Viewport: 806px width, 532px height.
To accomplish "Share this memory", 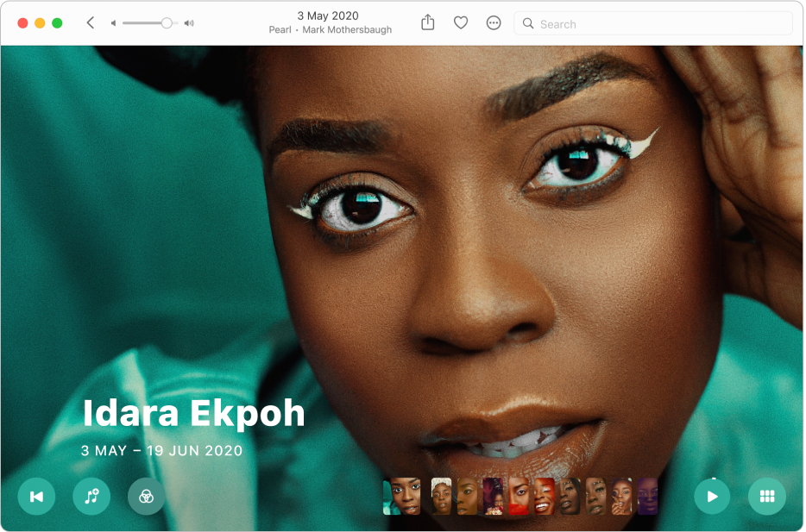I will click(x=427, y=23).
